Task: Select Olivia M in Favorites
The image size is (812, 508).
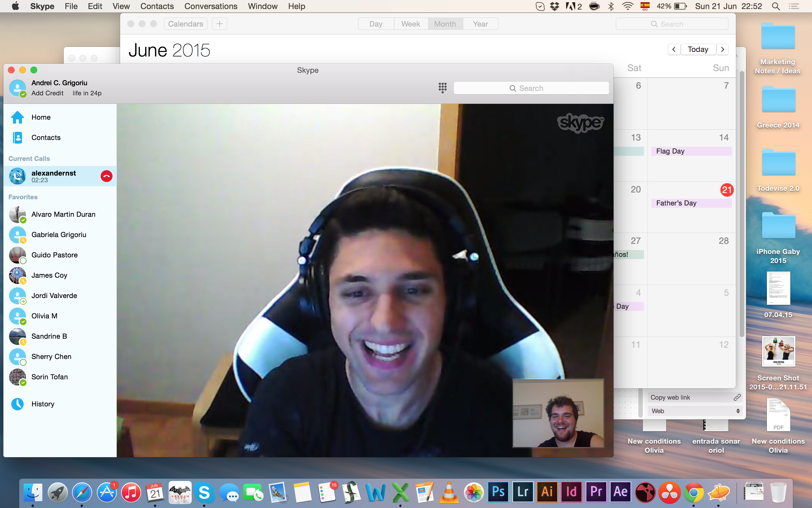Action: 60,316
